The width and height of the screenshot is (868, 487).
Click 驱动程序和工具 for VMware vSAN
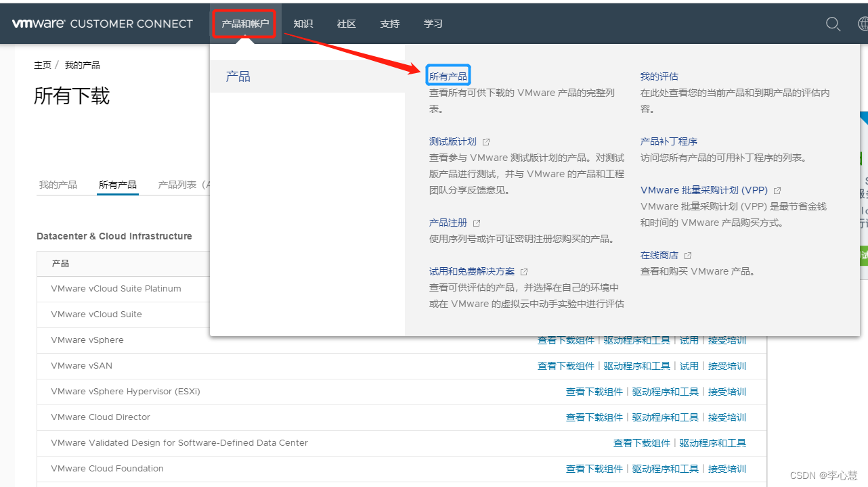637,366
